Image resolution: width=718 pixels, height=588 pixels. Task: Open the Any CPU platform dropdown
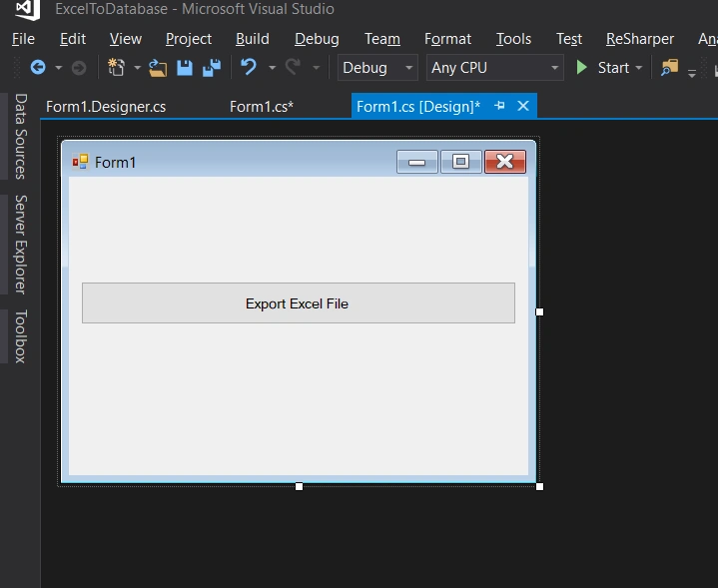(494, 68)
